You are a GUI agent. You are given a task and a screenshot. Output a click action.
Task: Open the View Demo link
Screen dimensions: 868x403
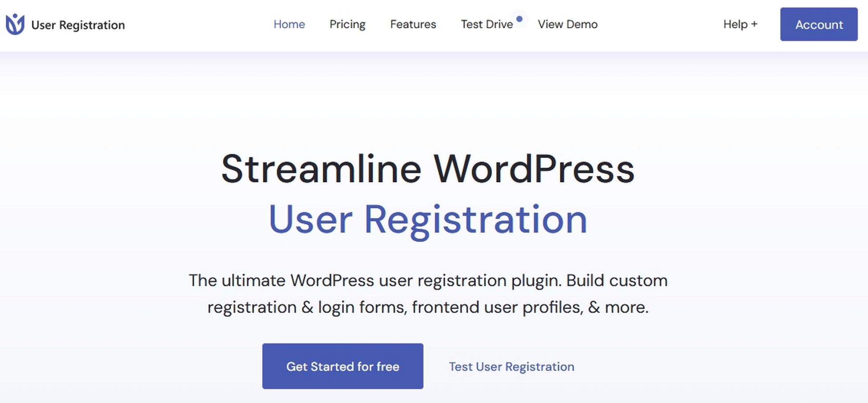[568, 24]
